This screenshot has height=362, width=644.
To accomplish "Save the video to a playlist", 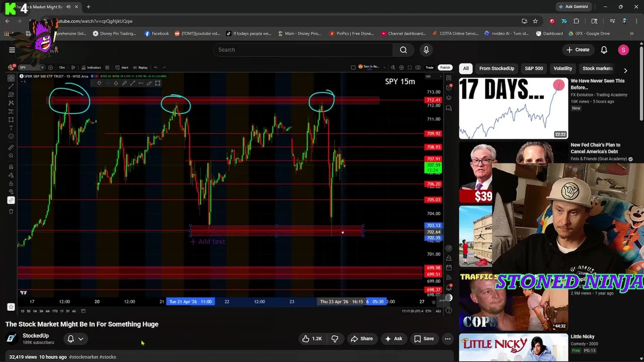I will 424,339.
